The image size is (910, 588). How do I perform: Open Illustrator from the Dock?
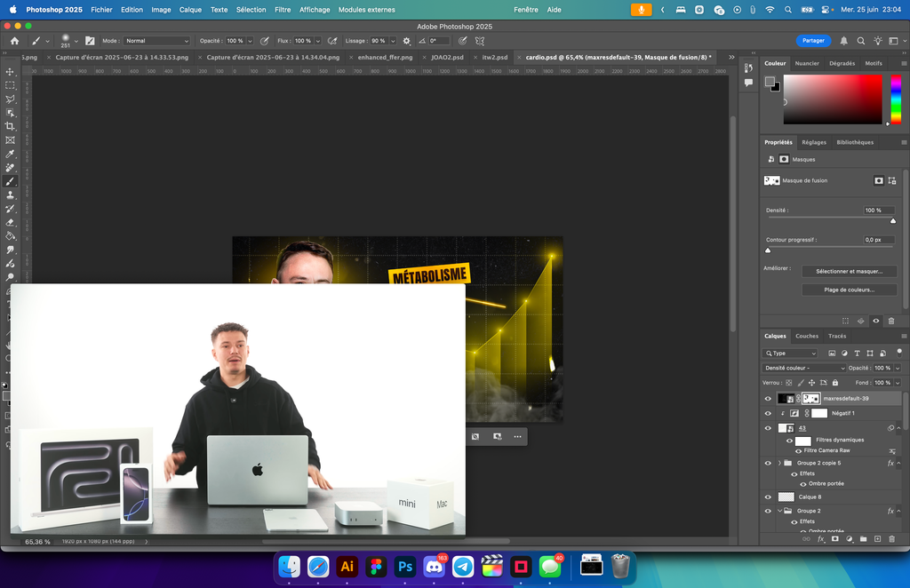pos(347,567)
